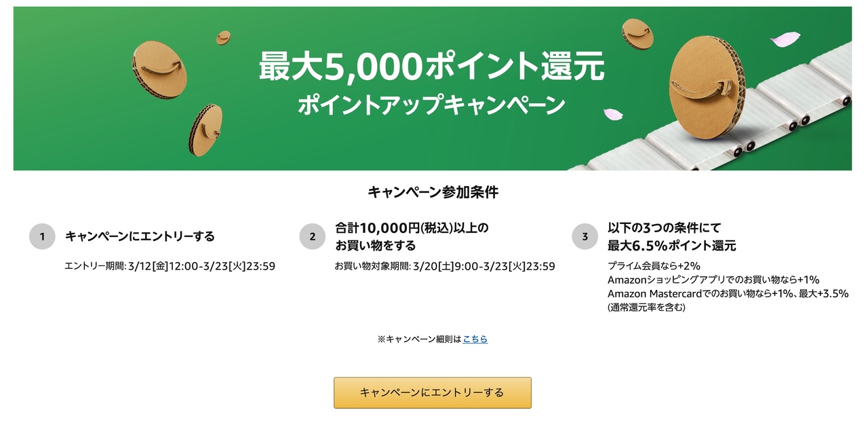Click the 最大6.5%ポイント還元 step heading
Screen dimensions: 868x425
click(671, 245)
